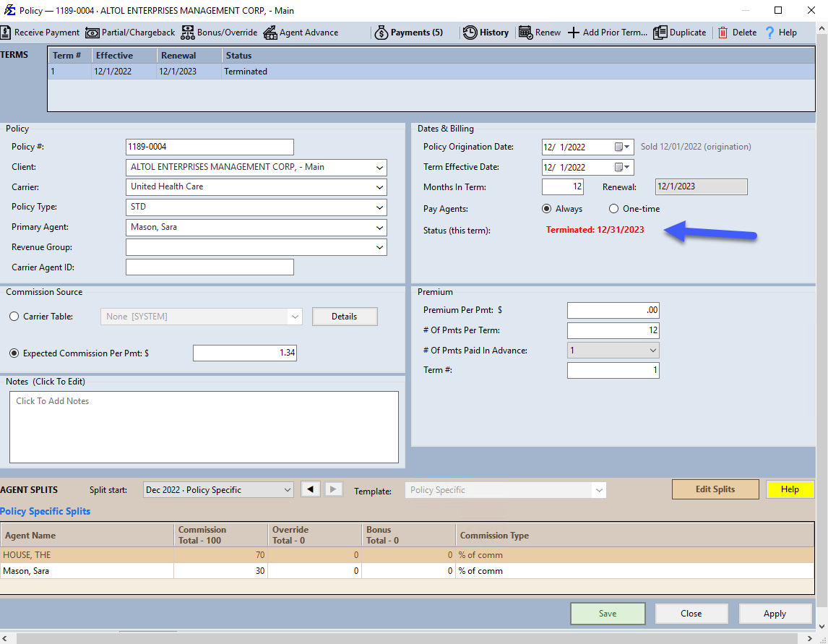The image size is (828, 644).
Task: Open Help from the top toolbar
Action: (780, 33)
